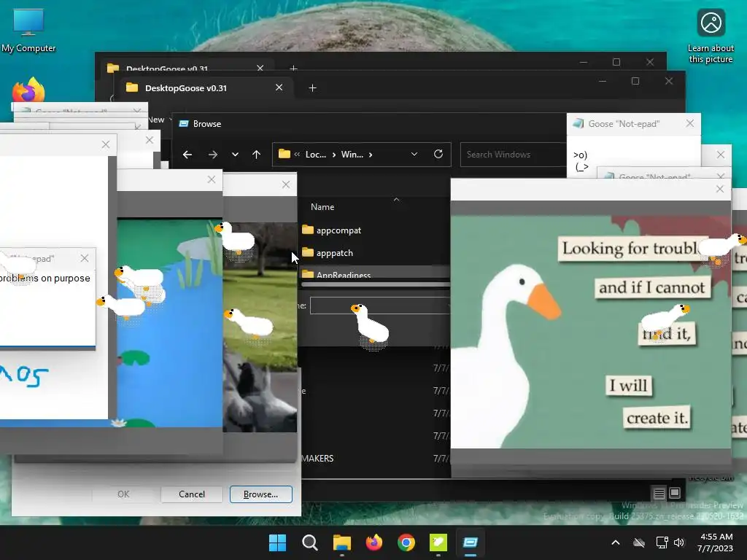
Task: Add new tab in front DesktopGoose window
Action: click(312, 88)
